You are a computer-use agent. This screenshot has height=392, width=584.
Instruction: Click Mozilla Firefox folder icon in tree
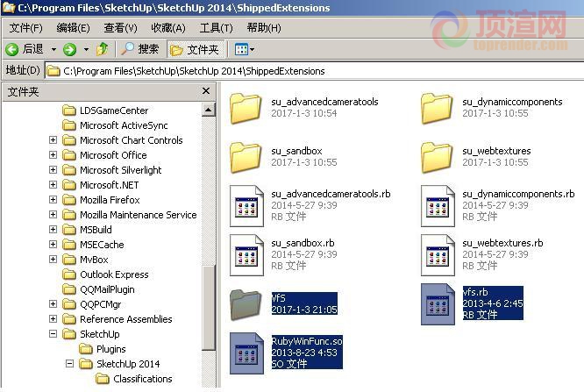pyautogui.click(x=69, y=200)
